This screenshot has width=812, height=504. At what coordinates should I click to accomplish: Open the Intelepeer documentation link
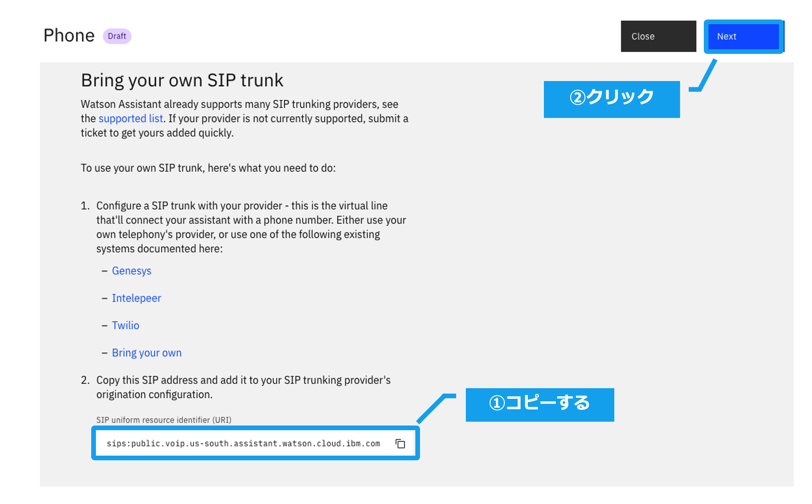136,298
